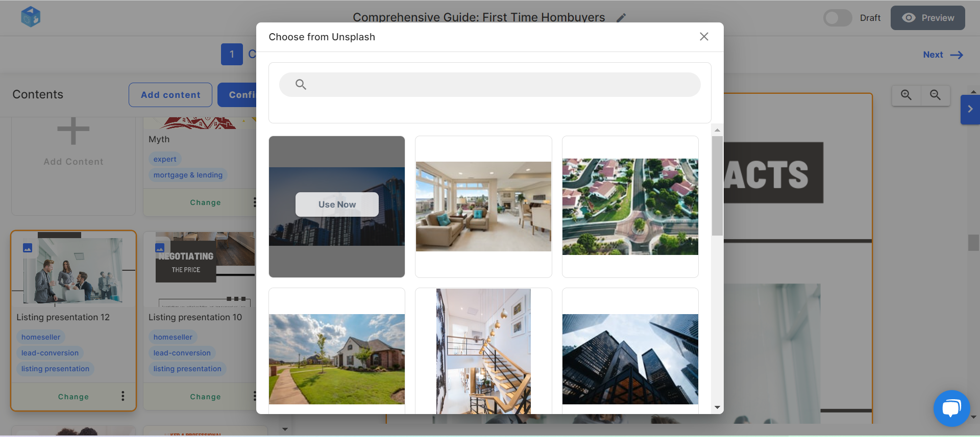
Task: Click the Use Now button
Action: 337,204
